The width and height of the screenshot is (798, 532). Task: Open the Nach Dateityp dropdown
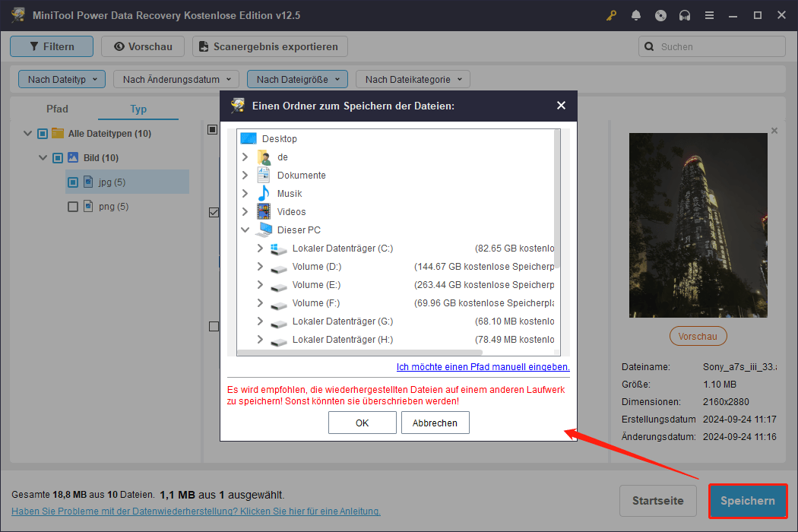(62, 79)
